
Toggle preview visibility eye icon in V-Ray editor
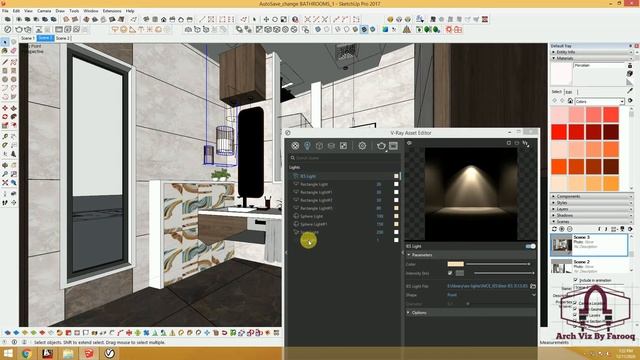(409, 143)
